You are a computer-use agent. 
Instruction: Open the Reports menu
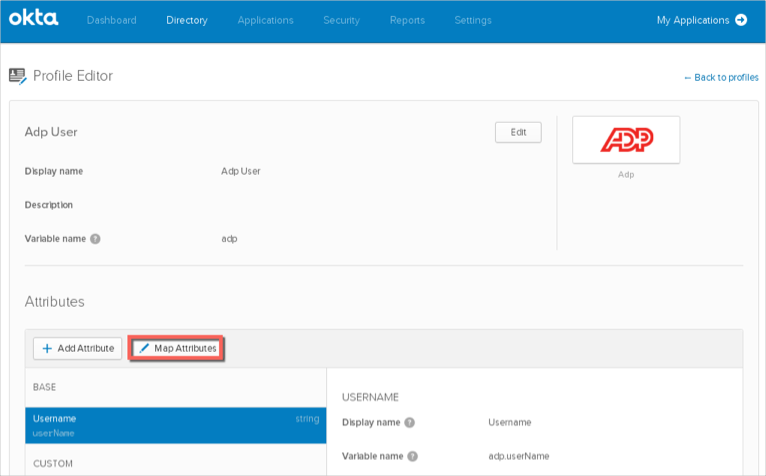406,20
